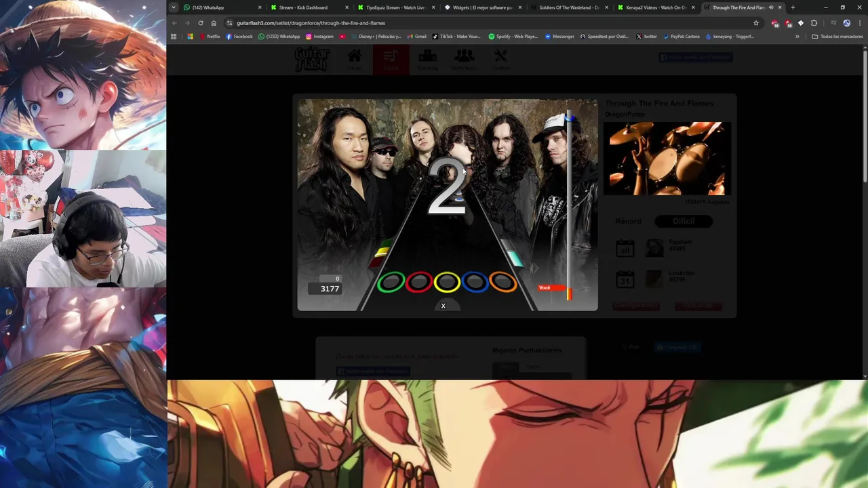Open the browser extensions puzzle icon
The width and height of the screenshot is (868, 488).
(814, 23)
